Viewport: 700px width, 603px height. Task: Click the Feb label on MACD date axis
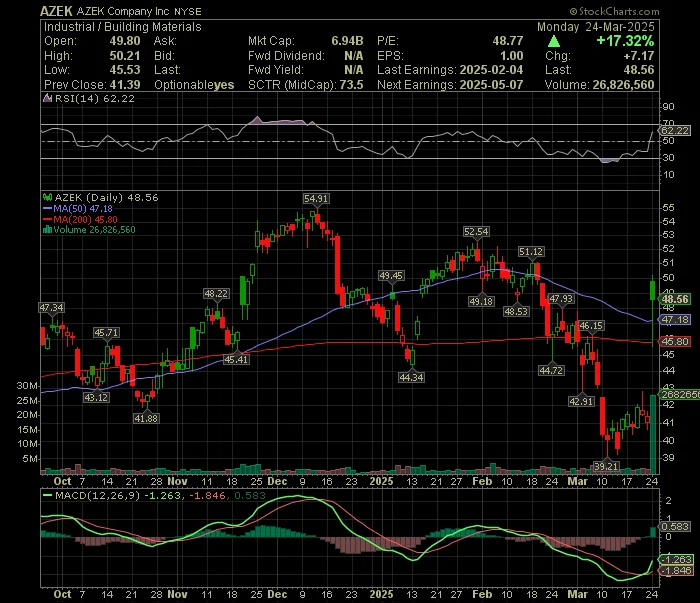482,595
